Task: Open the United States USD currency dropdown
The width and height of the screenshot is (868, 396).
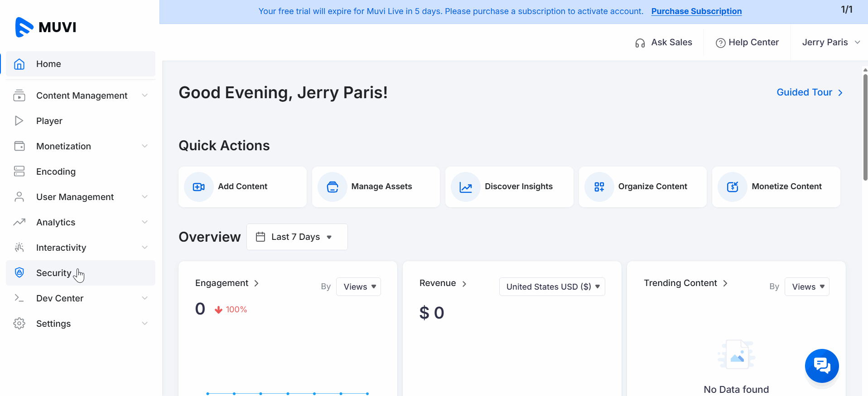Action: (552, 286)
